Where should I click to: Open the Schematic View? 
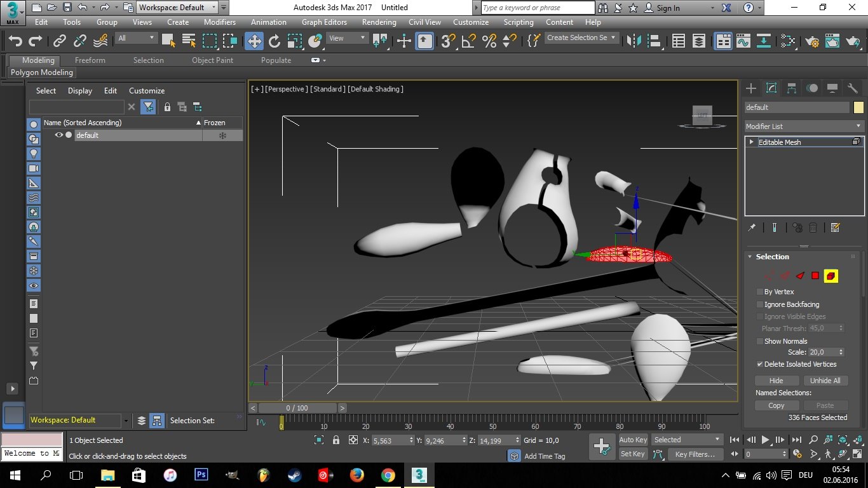pos(764,41)
